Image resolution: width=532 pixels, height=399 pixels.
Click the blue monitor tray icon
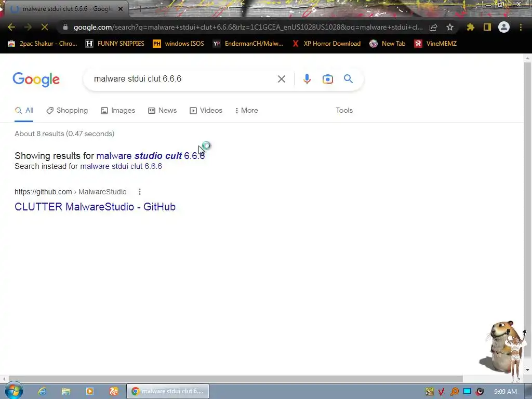click(x=467, y=392)
